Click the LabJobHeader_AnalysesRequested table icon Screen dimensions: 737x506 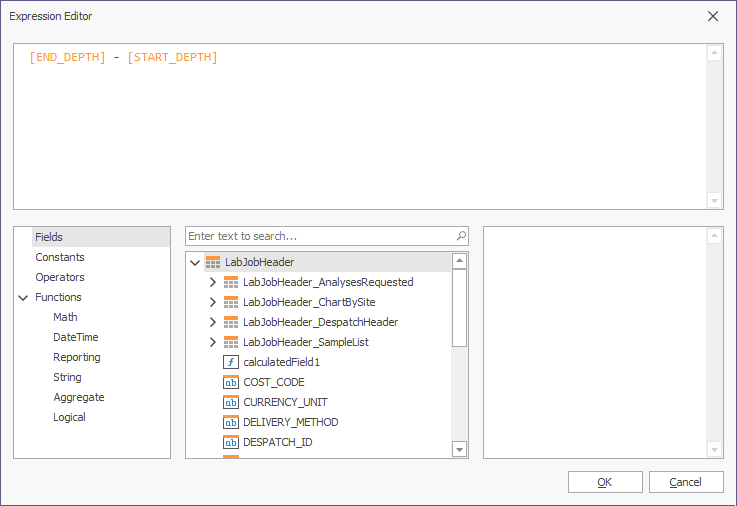[231, 282]
